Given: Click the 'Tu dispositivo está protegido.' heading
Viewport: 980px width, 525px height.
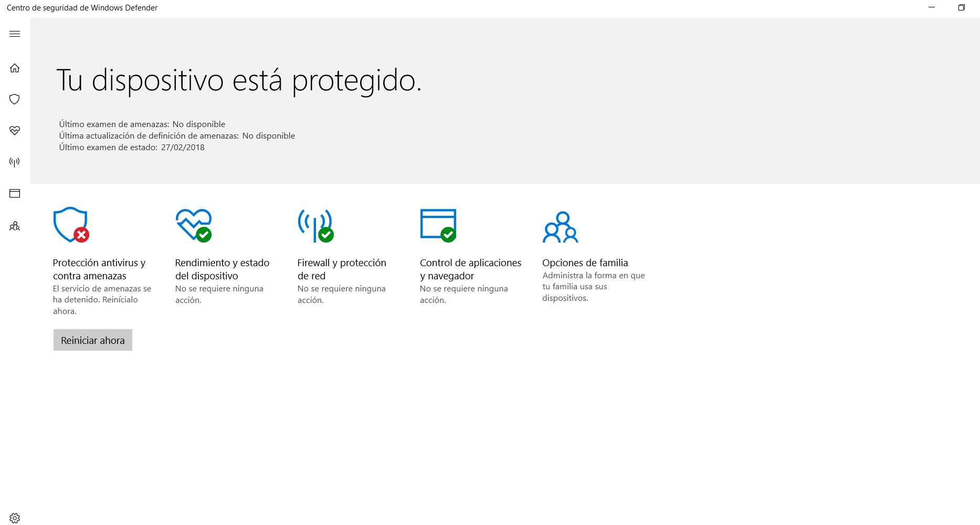Looking at the screenshot, I should (x=239, y=81).
